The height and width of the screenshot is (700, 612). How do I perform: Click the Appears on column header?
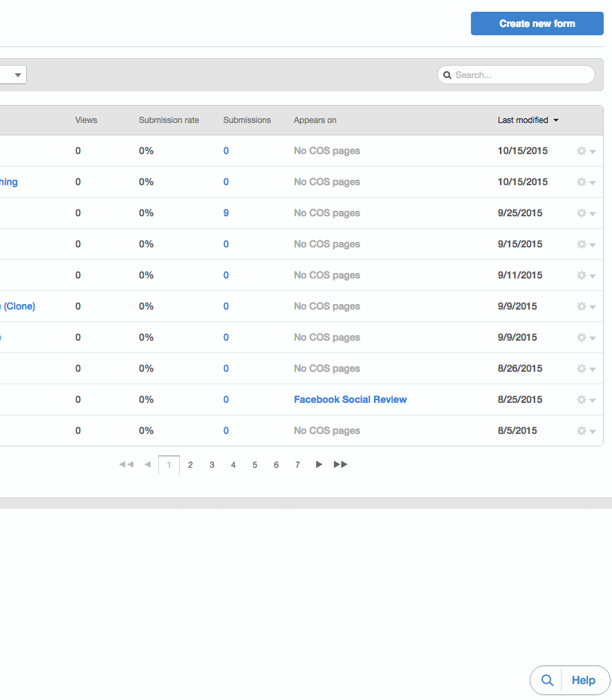(x=315, y=120)
